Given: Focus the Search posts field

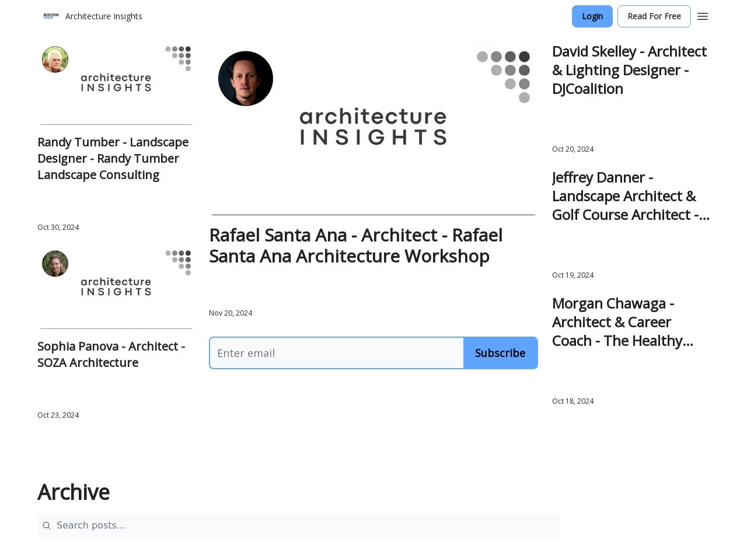Looking at the screenshot, I should pyautogui.click(x=299, y=526).
